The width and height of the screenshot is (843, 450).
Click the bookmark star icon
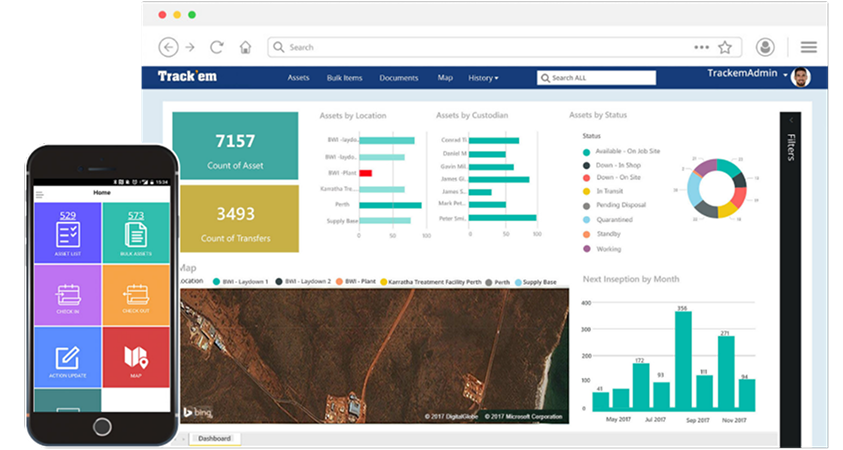(725, 47)
